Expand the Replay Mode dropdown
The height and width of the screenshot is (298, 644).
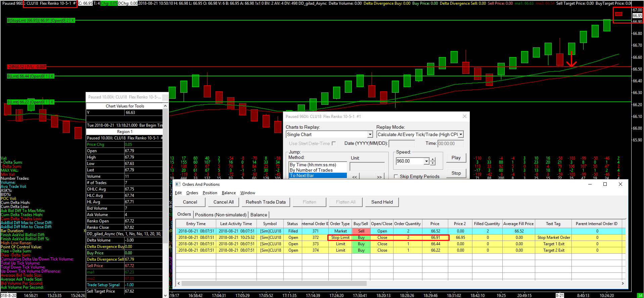pyautogui.click(x=461, y=134)
